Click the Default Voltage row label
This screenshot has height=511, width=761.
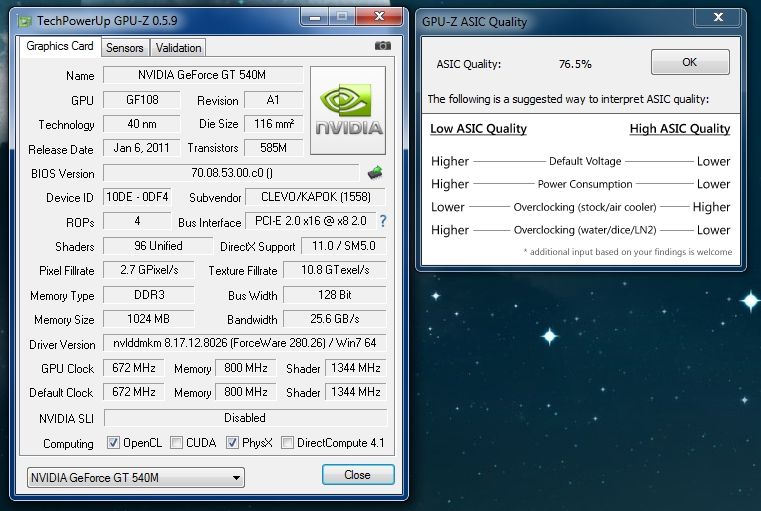pyautogui.click(x=585, y=161)
